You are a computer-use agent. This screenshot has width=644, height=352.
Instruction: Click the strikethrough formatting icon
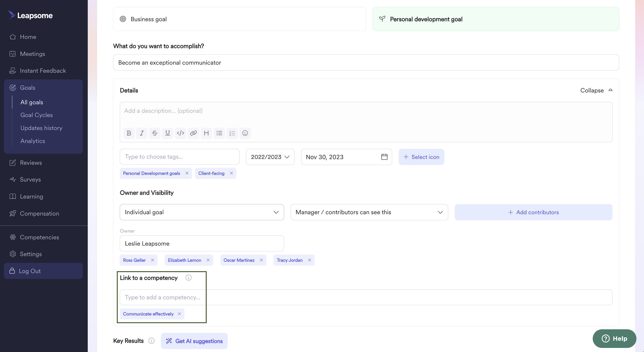[155, 133]
